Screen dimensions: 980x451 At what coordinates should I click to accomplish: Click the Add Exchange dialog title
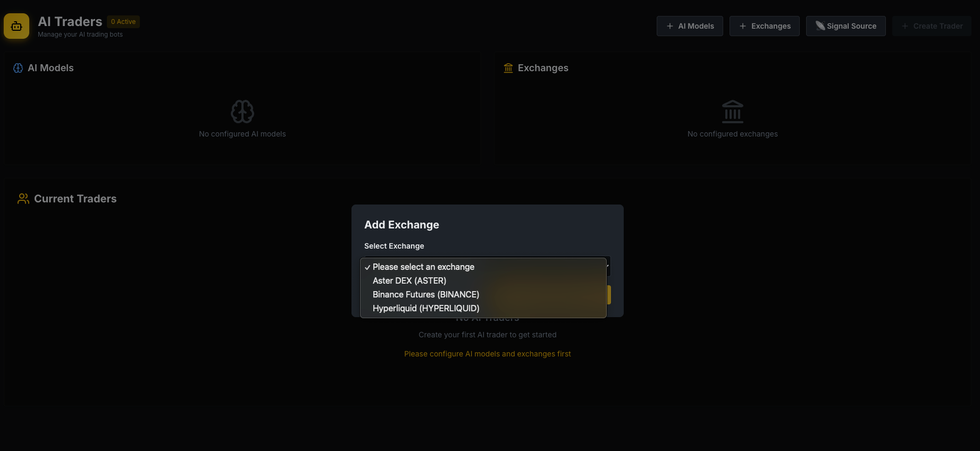click(x=402, y=225)
